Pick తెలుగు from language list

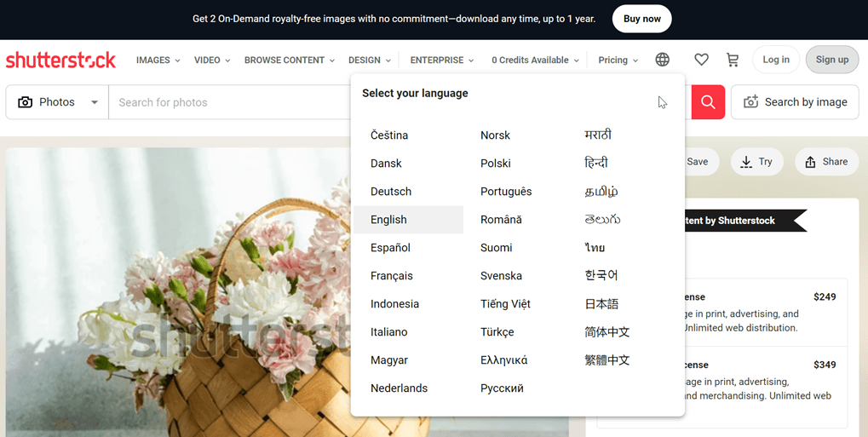click(602, 219)
